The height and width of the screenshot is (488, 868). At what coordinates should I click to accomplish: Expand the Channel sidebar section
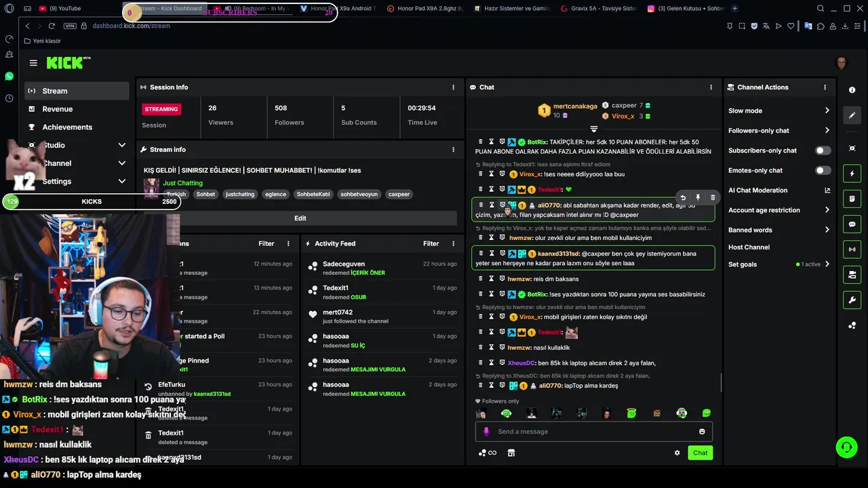(x=122, y=163)
